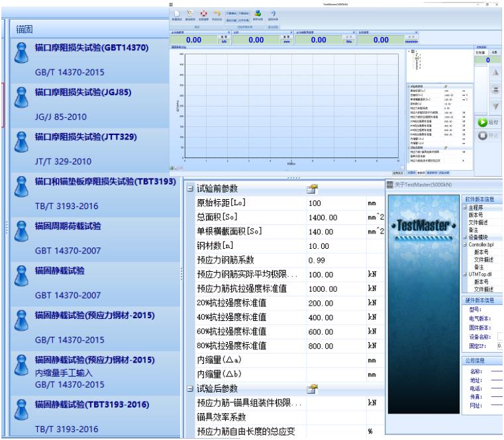Click the round middle hold button between arrows

tap(495, 89)
